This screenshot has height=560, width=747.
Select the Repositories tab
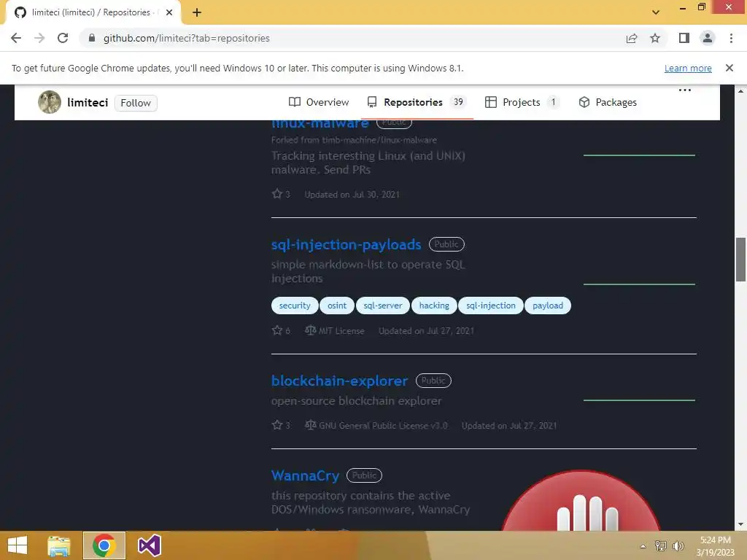(415, 102)
